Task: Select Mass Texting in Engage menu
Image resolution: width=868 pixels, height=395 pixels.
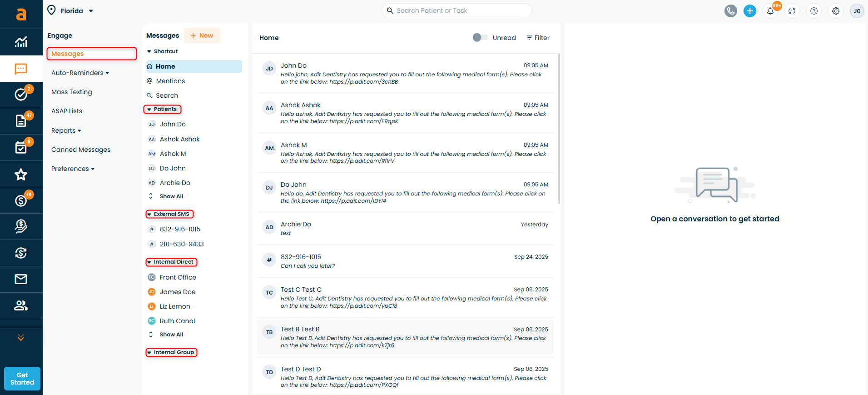Action: [71, 92]
